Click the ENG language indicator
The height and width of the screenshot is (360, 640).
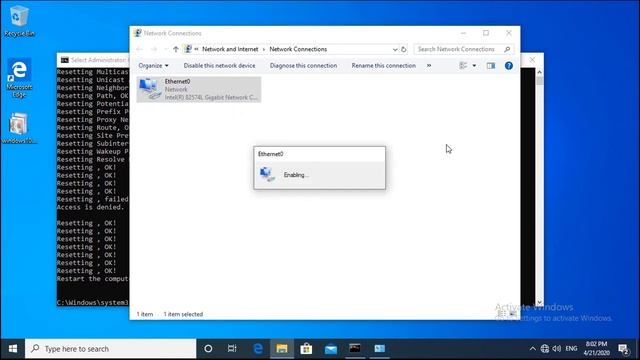tap(571, 349)
